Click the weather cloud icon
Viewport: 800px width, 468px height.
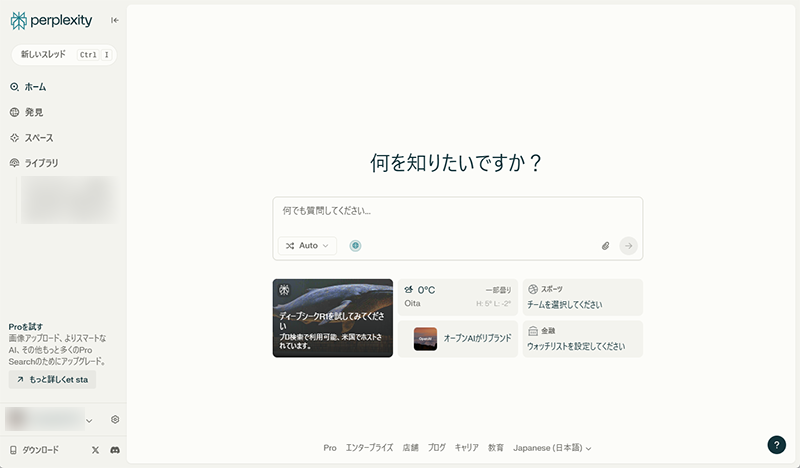[408, 290]
